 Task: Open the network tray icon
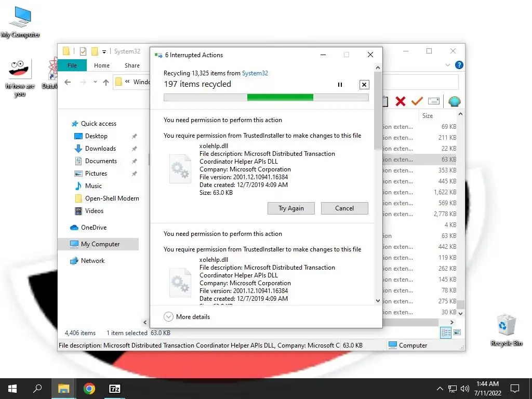click(453, 389)
